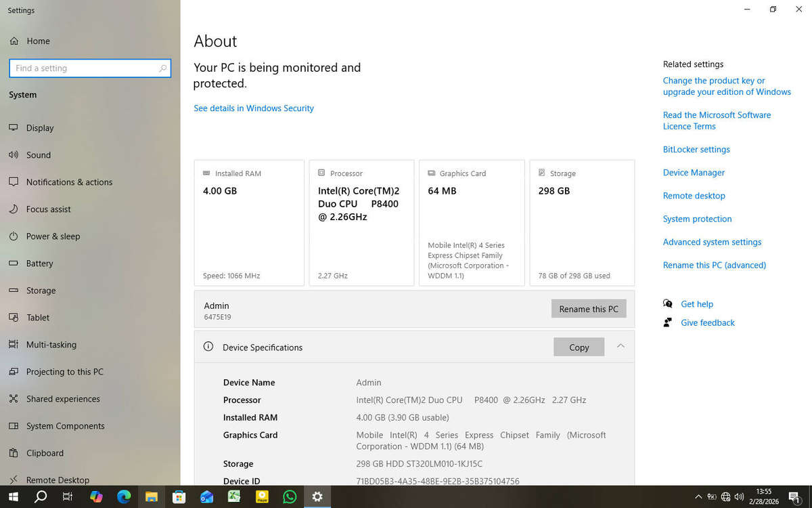Open System Components settings
This screenshot has height=508, width=812.
point(65,426)
